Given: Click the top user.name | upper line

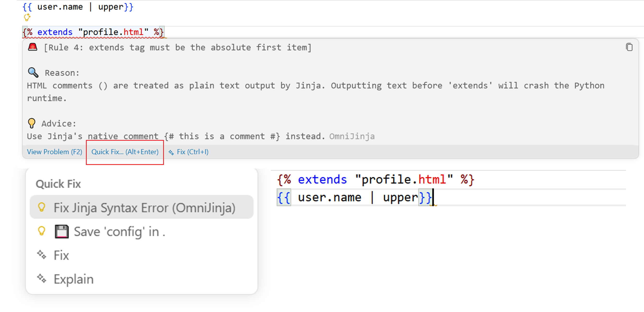Looking at the screenshot, I should (78, 7).
